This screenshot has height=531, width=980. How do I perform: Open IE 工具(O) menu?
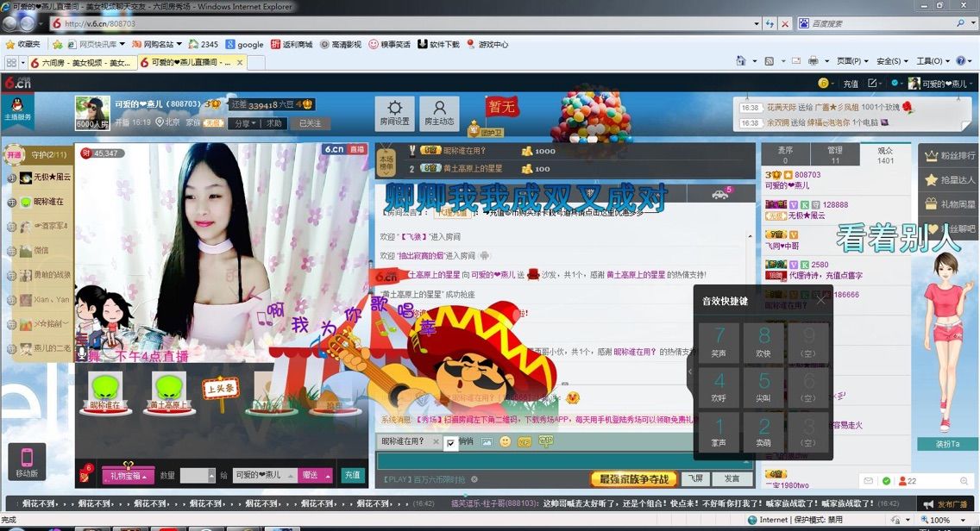click(x=933, y=61)
